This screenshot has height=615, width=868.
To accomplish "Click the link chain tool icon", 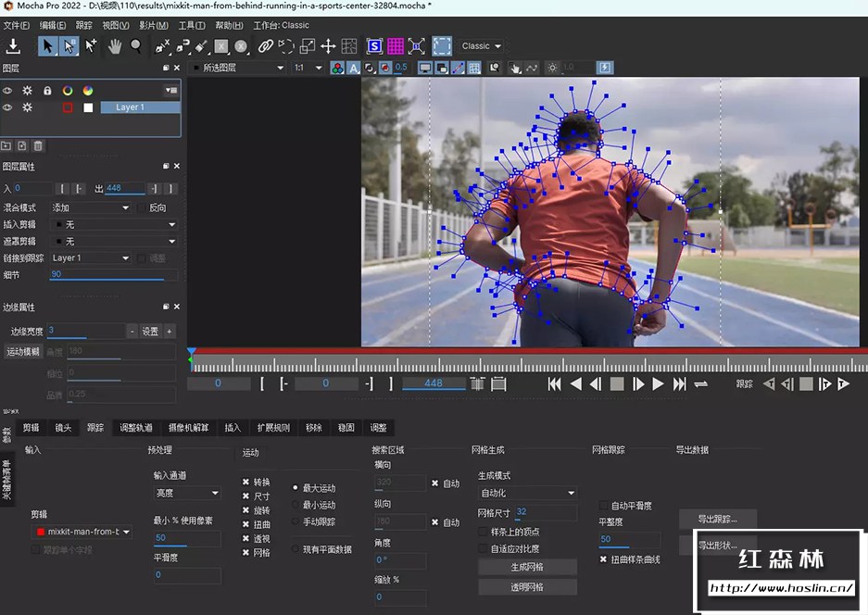I will click(x=266, y=45).
